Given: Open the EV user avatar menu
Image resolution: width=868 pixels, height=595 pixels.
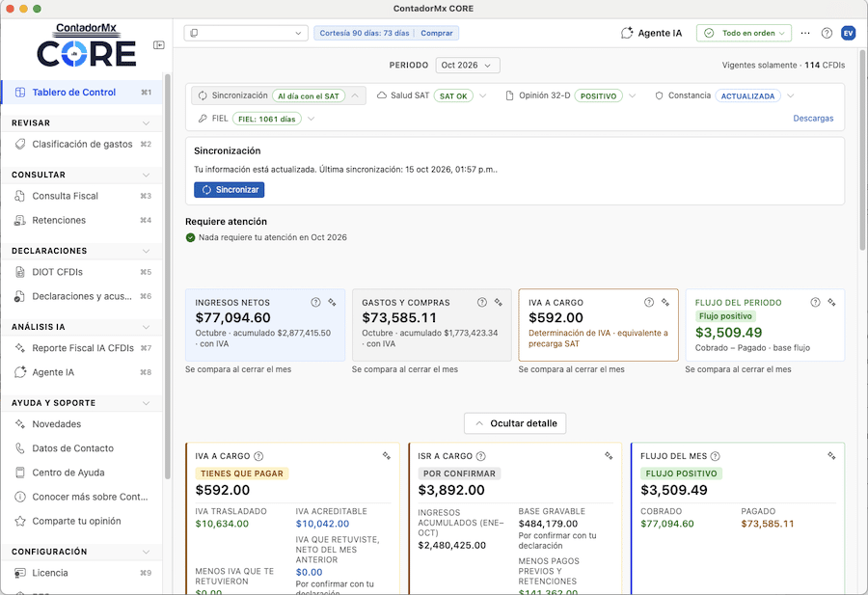Looking at the screenshot, I should pos(848,33).
